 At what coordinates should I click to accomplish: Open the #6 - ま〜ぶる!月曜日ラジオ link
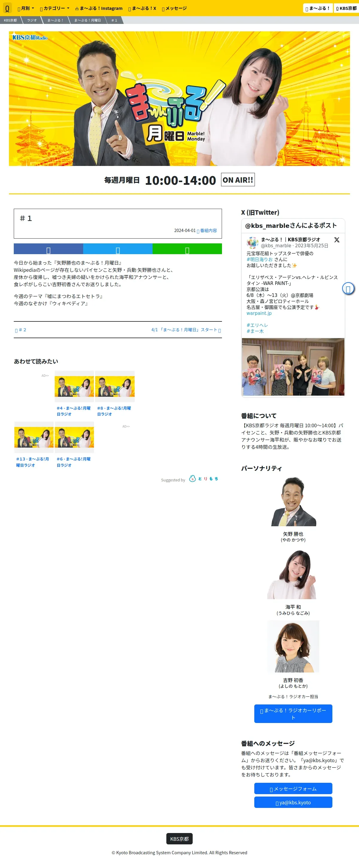pyautogui.click(x=74, y=462)
